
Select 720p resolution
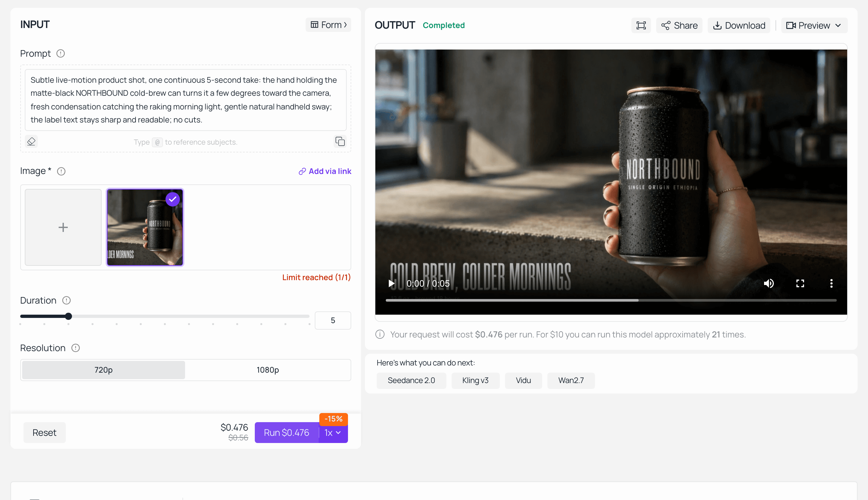(103, 370)
